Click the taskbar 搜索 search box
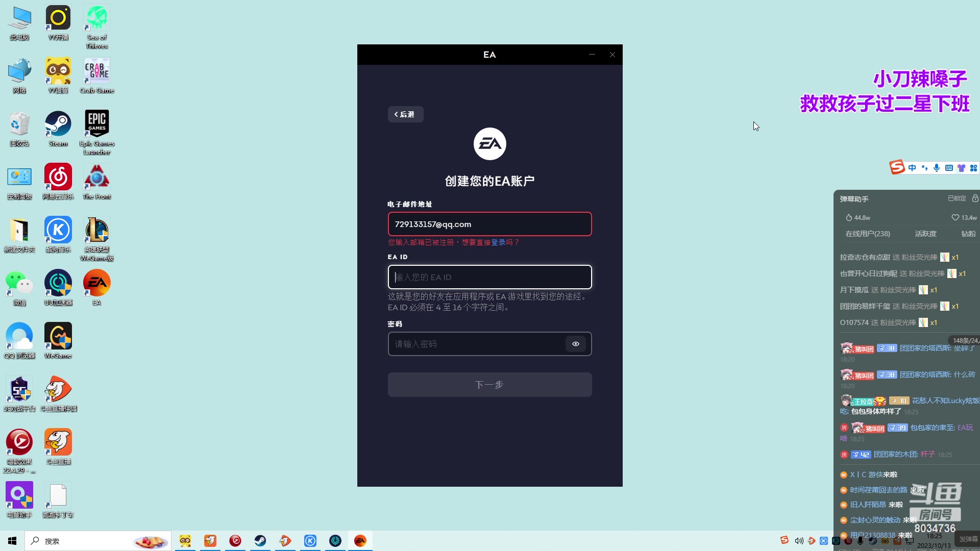The width and height of the screenshot is (980, 551). [x=98, y=541]
